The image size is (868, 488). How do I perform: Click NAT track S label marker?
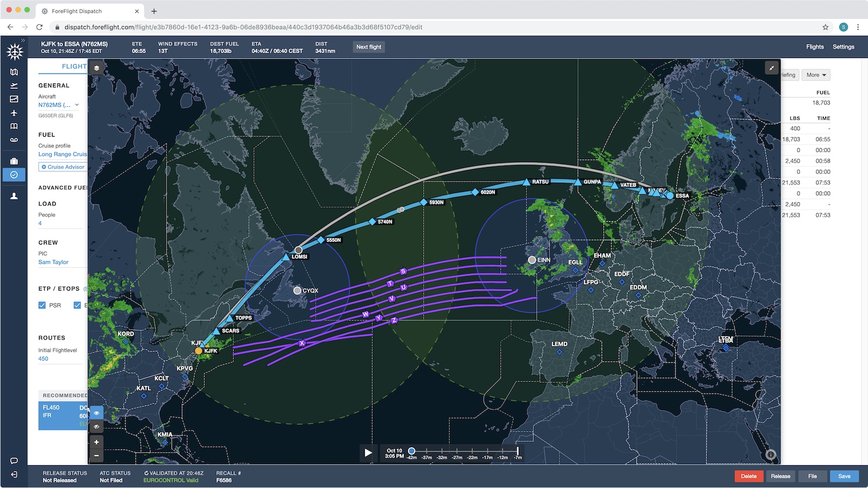403,271
